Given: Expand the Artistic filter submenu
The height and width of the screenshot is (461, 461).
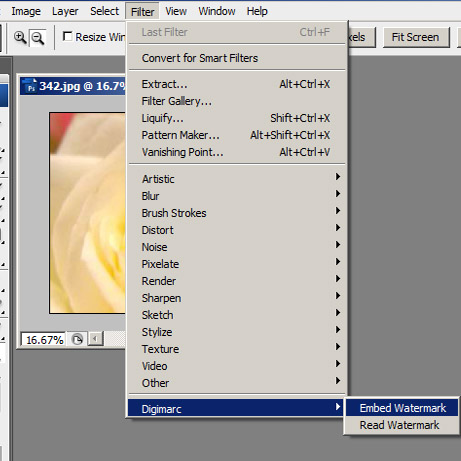Looking at the screenshot, I should tap(236, 179).
